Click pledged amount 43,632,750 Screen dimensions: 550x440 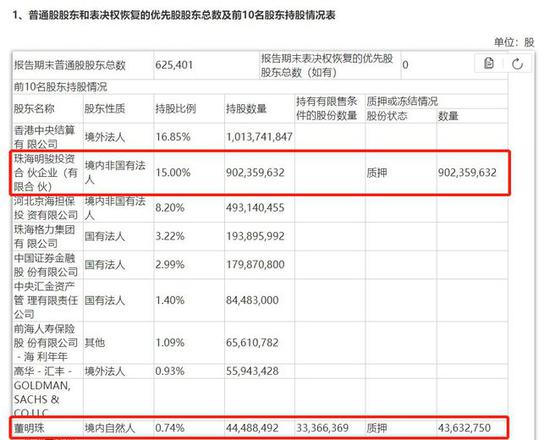point(464,428)
